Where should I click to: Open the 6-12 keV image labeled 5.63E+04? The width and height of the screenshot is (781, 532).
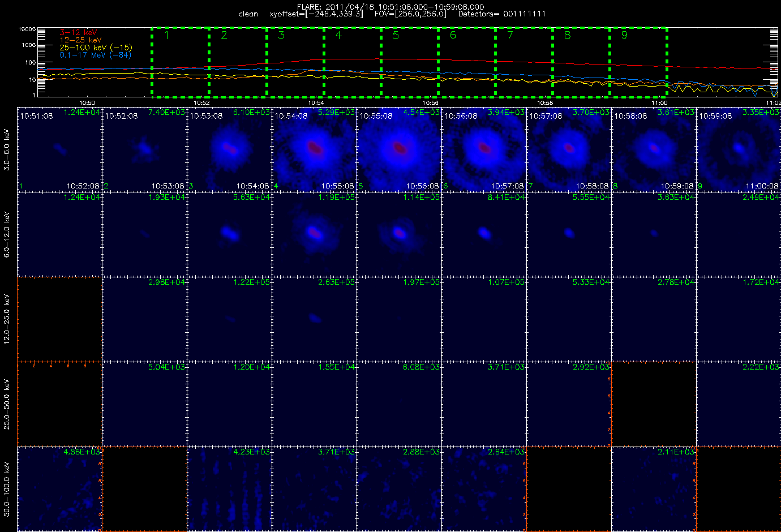(x=230, y=234)
